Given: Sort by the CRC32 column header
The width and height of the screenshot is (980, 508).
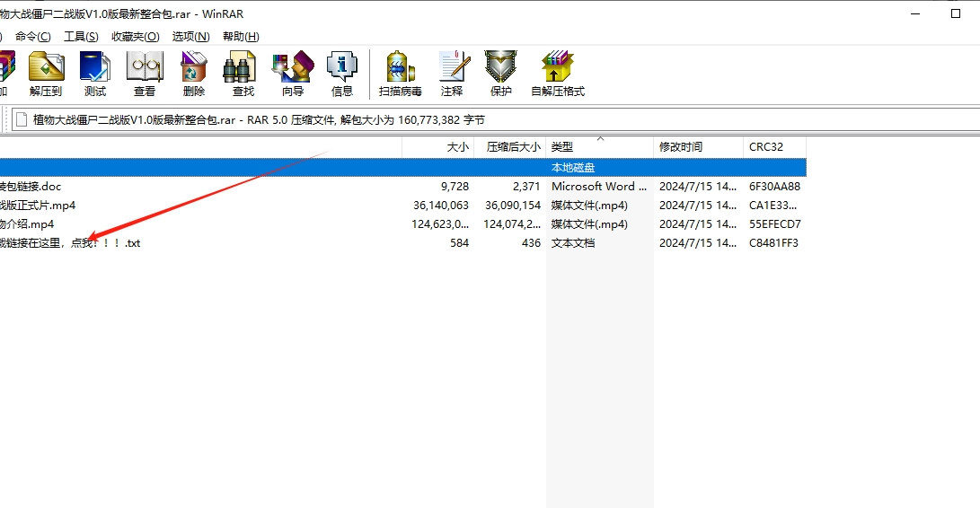Looking at the screenshot, I should coord(775,147).
